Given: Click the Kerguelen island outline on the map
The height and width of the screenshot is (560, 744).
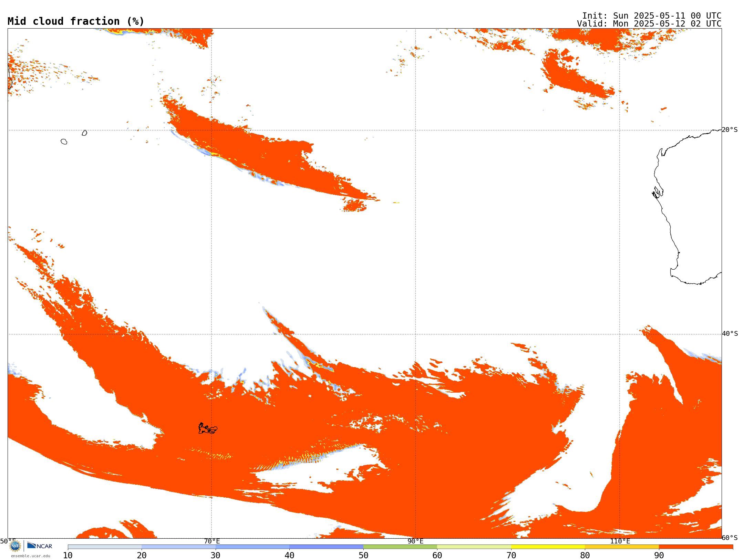Looking at the screenshot, I should point(208,428).
